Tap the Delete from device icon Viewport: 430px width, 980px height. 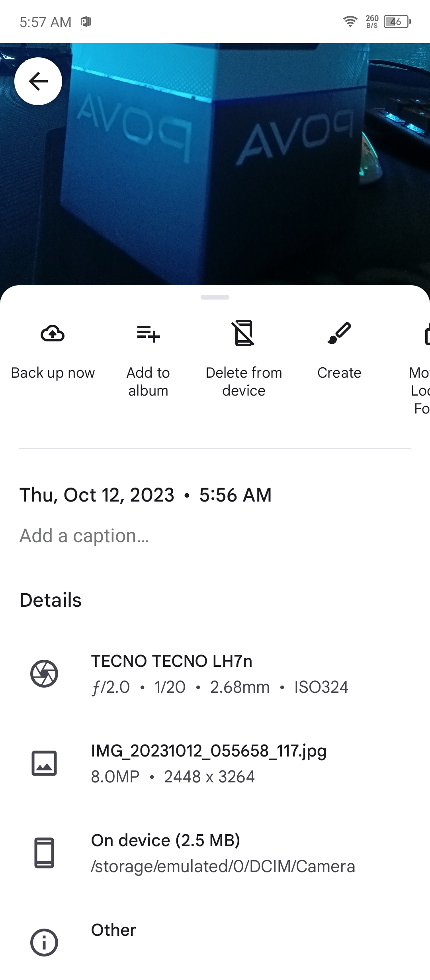(x=244, y=333)
